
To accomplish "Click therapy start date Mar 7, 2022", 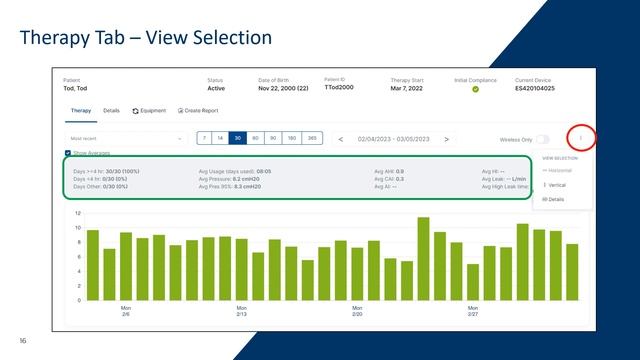I will [407, 88].
